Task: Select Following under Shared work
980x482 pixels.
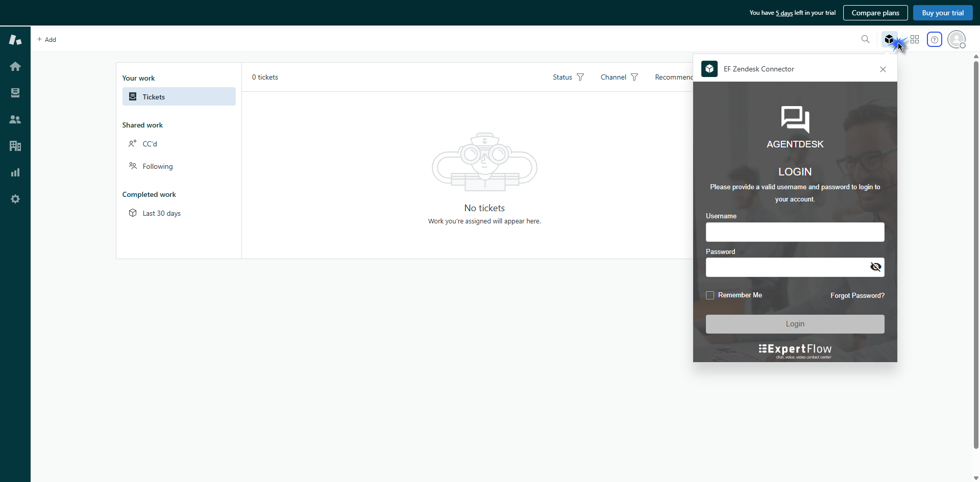Action: click(x=157, y=166)
